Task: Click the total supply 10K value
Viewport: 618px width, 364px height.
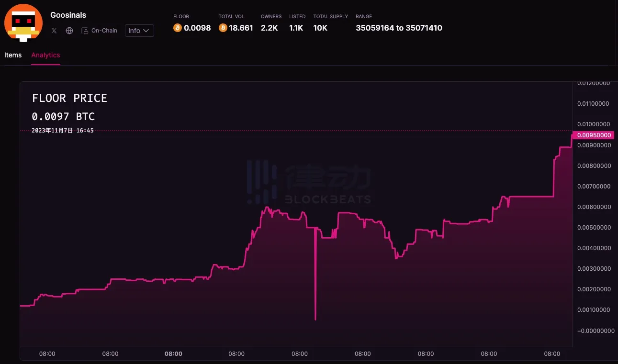Action: 320,28
